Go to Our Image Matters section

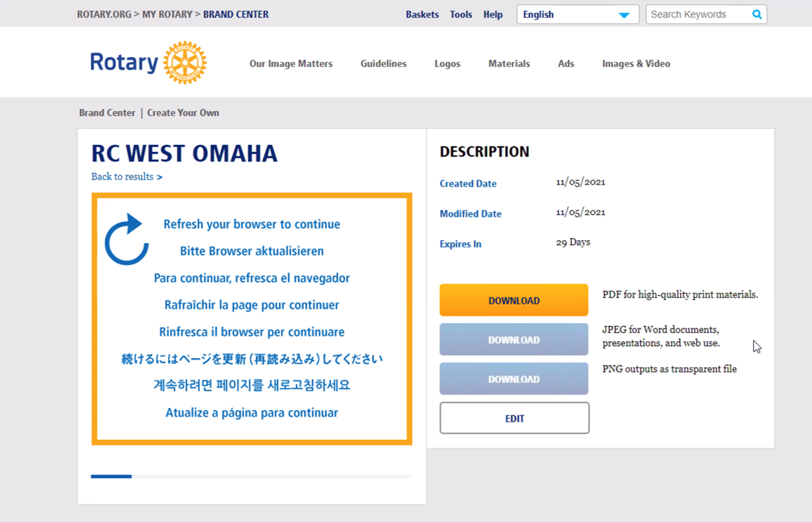click(x=290, y=63)
